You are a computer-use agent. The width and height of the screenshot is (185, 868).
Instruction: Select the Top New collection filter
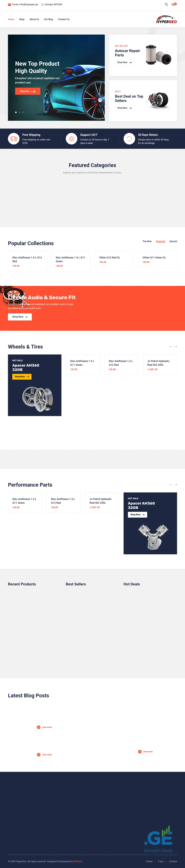147,241
